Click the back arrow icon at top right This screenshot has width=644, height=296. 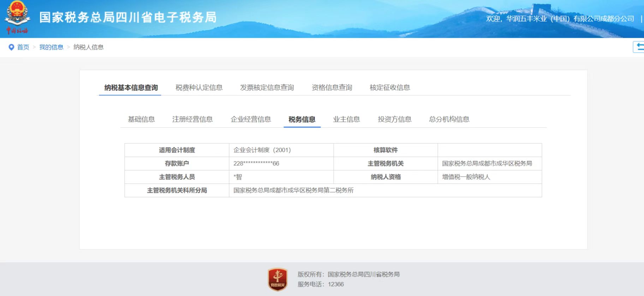[639, 47]
